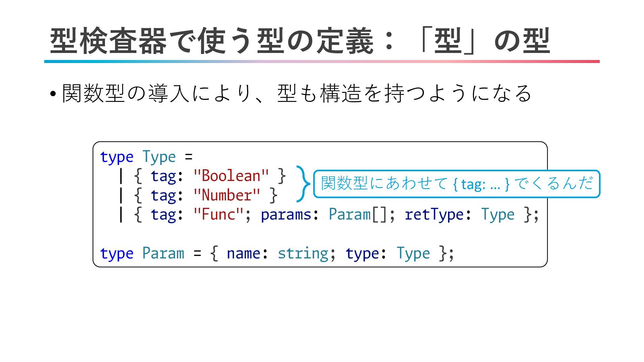The width and height of the screenshot is (644, 362).
Task: Click the pipe symbol before the Func variant
Action: coord(121,215)
